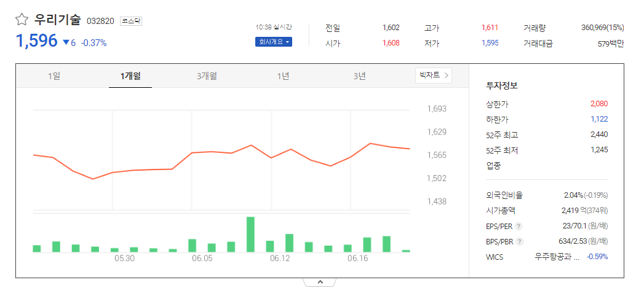This screenshot has height=296, width=644.
Task: Select the 1개월 chart tab
Action: [x=130, y=76]
